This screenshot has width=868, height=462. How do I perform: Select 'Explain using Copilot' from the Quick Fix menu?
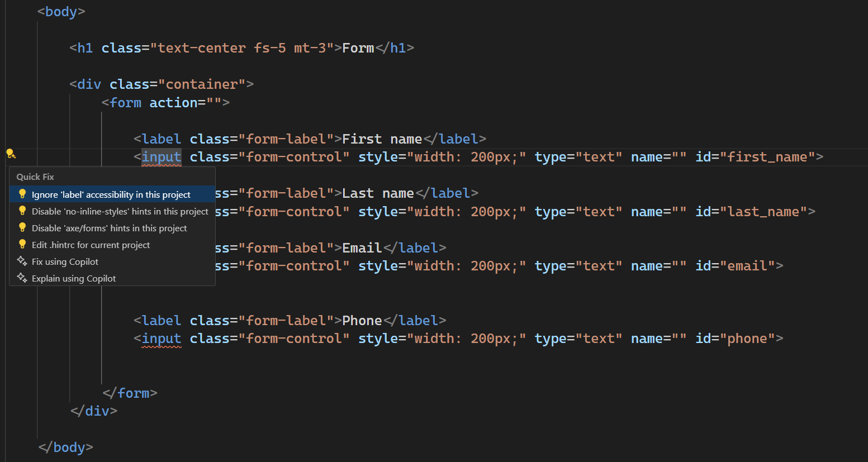coord(73,278)
